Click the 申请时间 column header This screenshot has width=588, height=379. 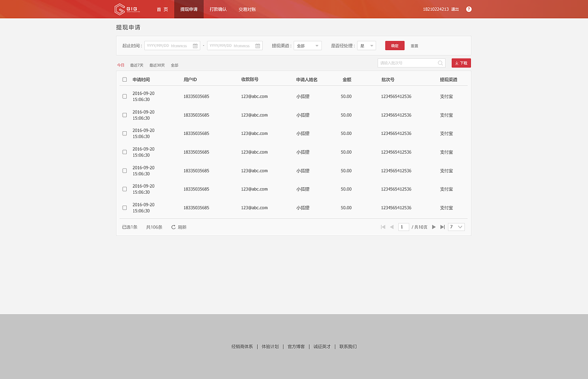pos(141,79)
